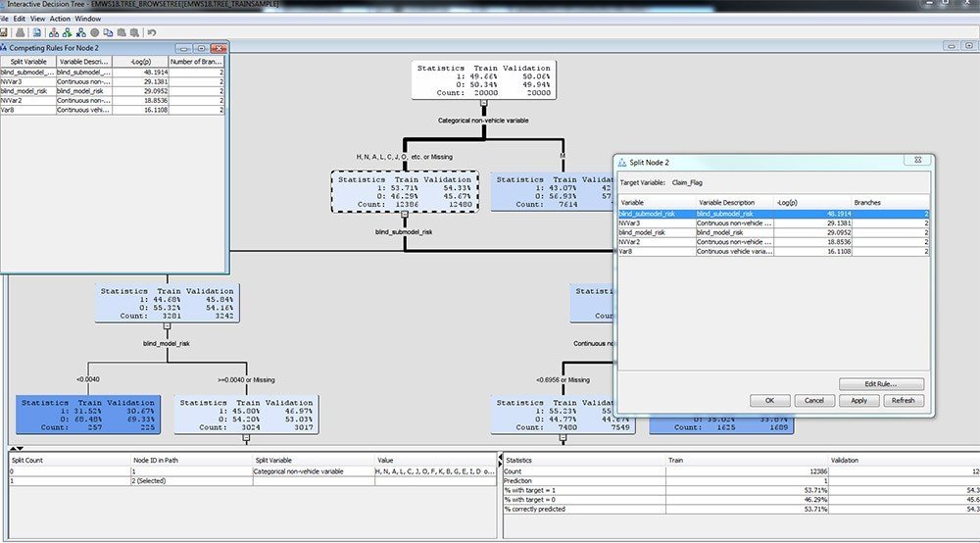Open the Action menu

coord(60,19)
